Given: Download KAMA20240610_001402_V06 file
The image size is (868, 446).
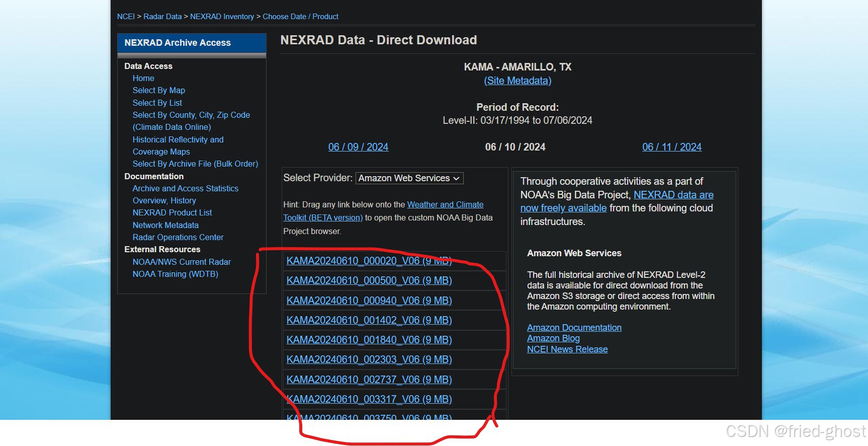Looking at the screenshot, I should coord(369,320).
